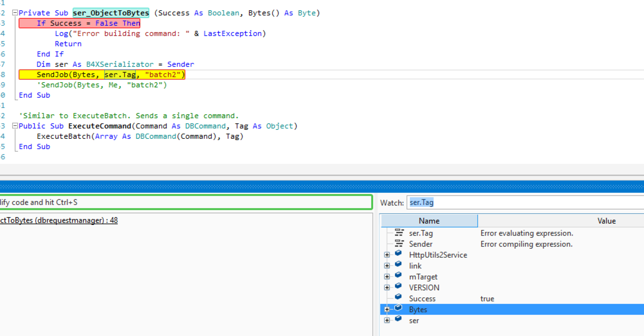Click the 'Similar to ExecuteBatch' comment line
The image size is (644, 336).
click(x=129, y=116)
